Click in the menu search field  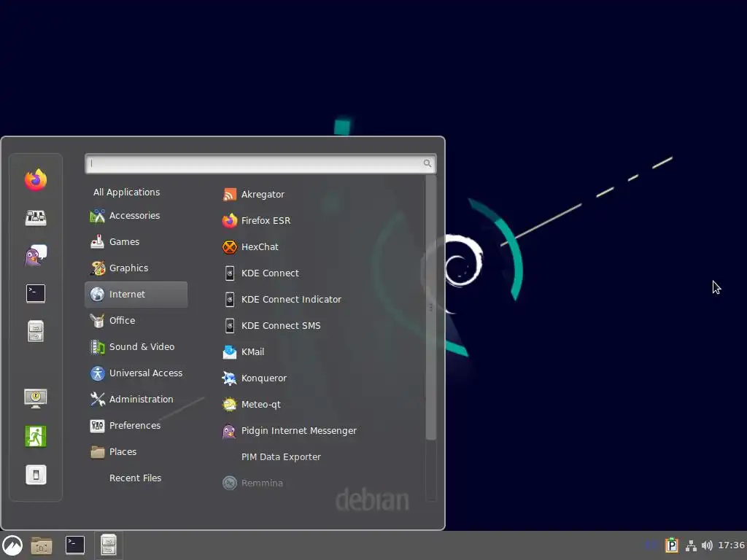click(x=260, y=163)
